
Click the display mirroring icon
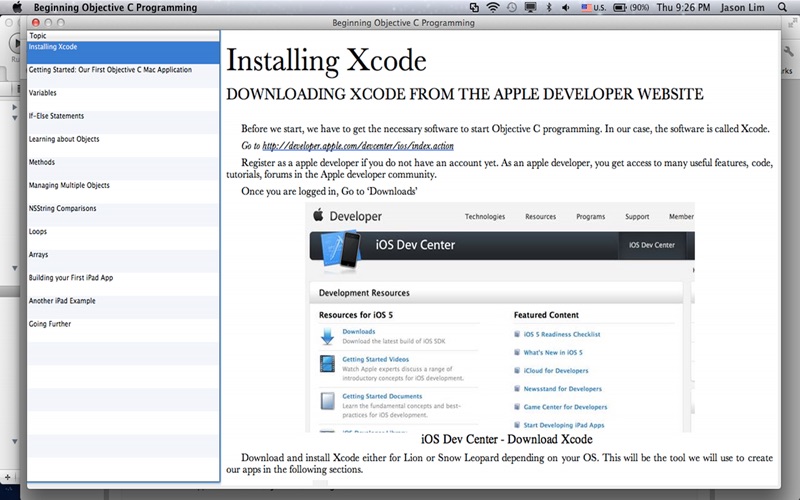click(x=531, y=7)
